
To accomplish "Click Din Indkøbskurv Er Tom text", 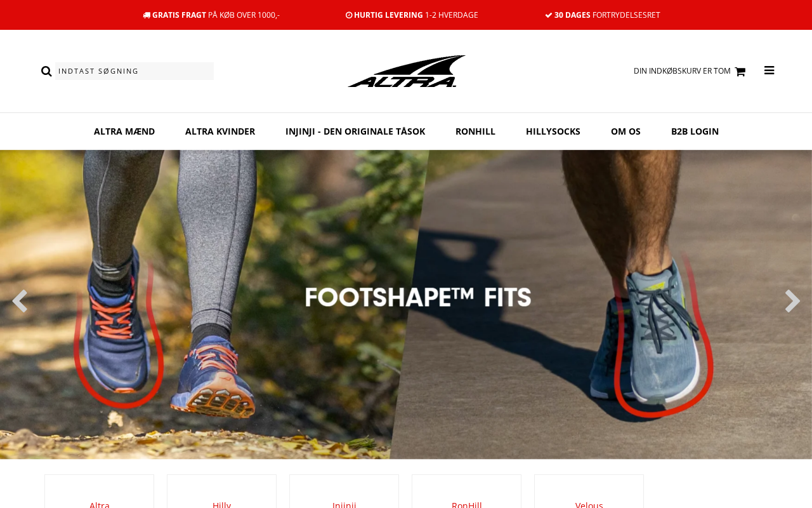I will click(682, 71).
